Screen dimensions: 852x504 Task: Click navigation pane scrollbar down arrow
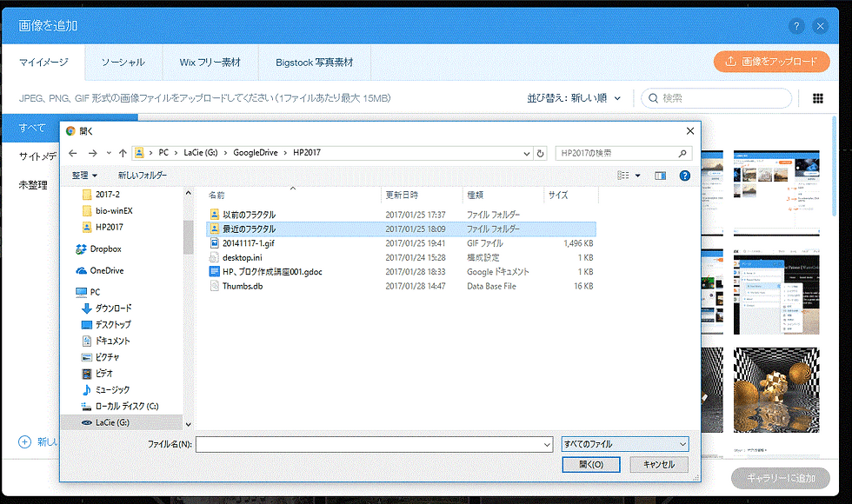(x=188, y=424)
